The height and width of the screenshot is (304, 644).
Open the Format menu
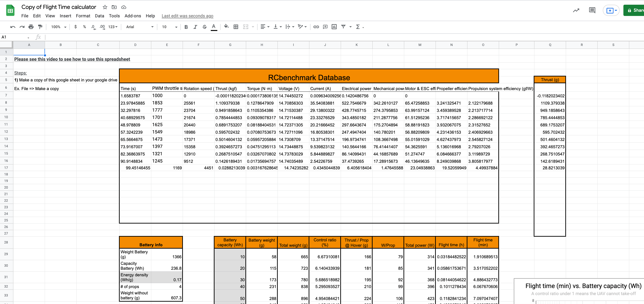tap(83, 16)
